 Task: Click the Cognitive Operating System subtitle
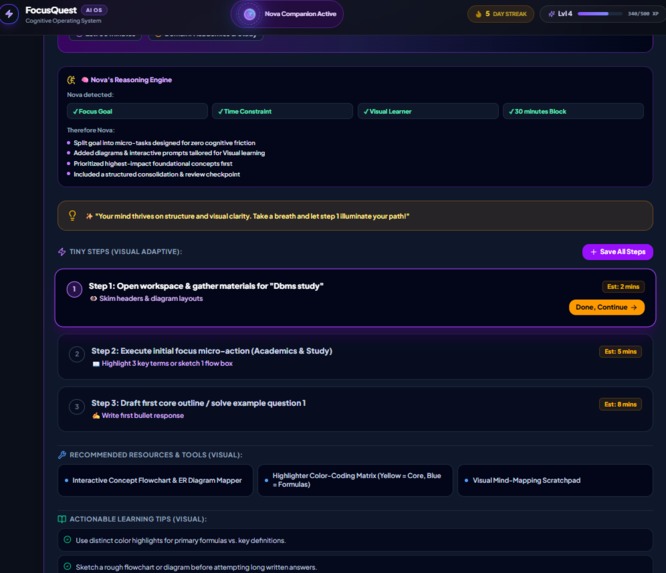[63, 21]
